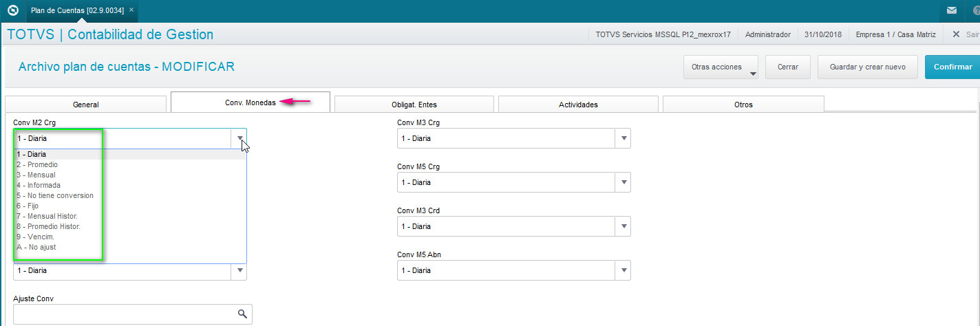Open the mail envelope icon
The image size is (980, 326).
pyautogui.click(x=951, y=10)
